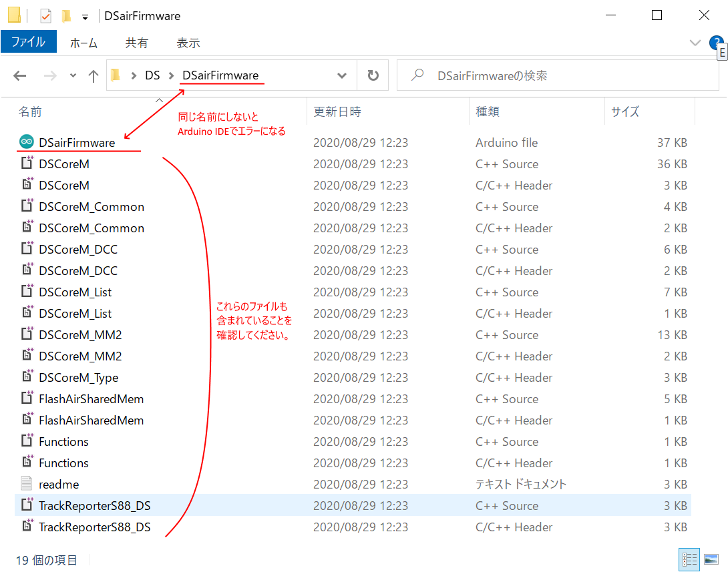This screenshot has width=728, height=572.
Task: Select Functions C++ Source file icon
Action: 27,441
